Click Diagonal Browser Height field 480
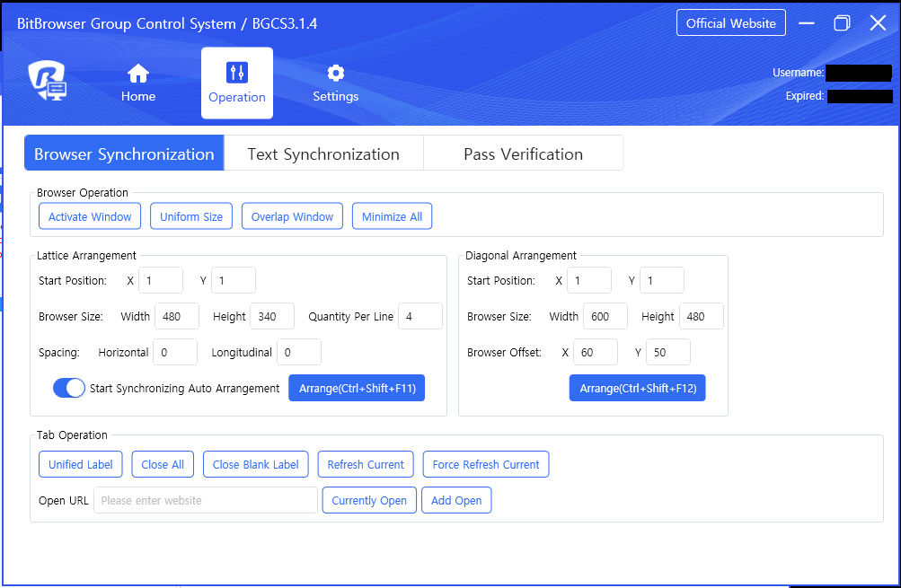The width and height of the screenshot is (901, 588). coord(702,316)
